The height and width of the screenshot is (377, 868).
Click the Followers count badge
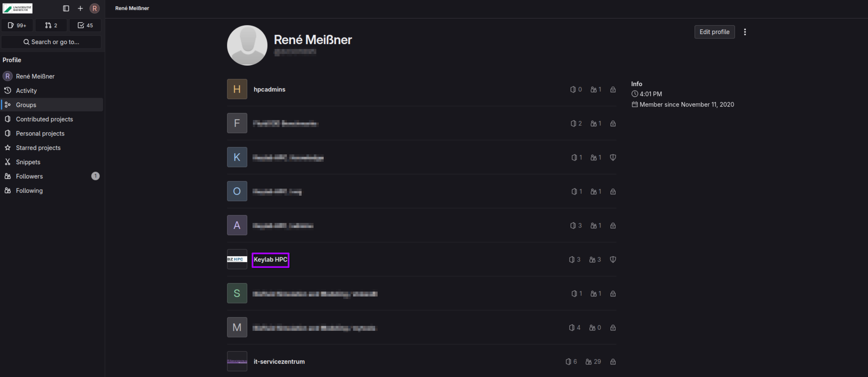(95, 176)
